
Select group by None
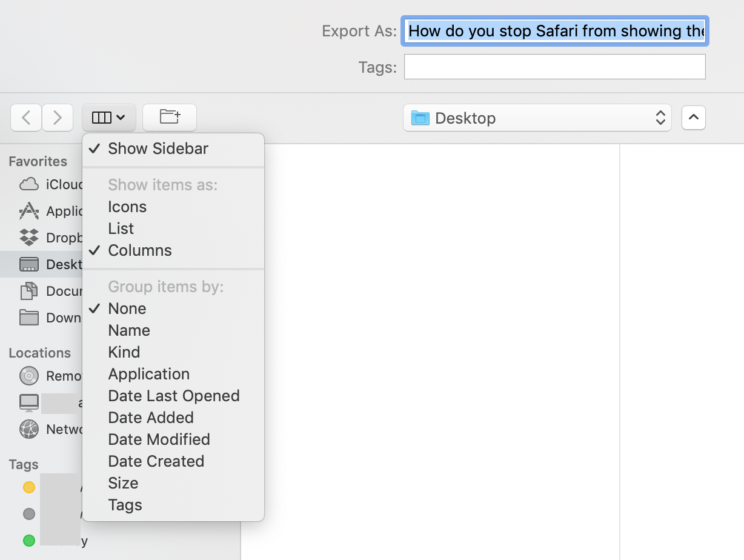173,308
